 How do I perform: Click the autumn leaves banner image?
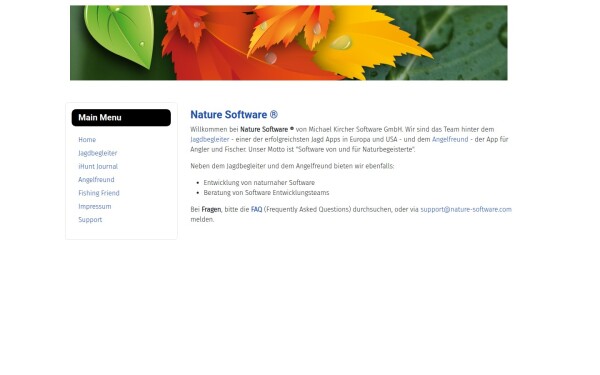[289, 42]
